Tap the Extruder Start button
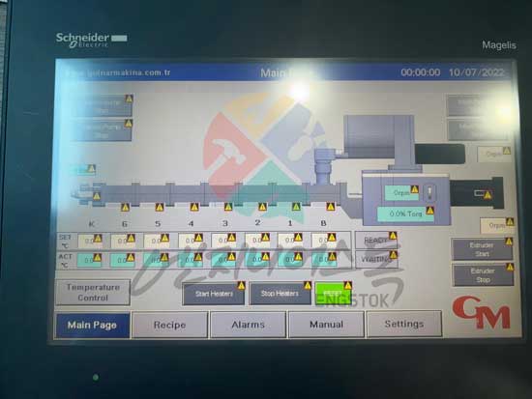Image resolution: width=532 pixels, height=399 pixels. (x=482, y=249)
